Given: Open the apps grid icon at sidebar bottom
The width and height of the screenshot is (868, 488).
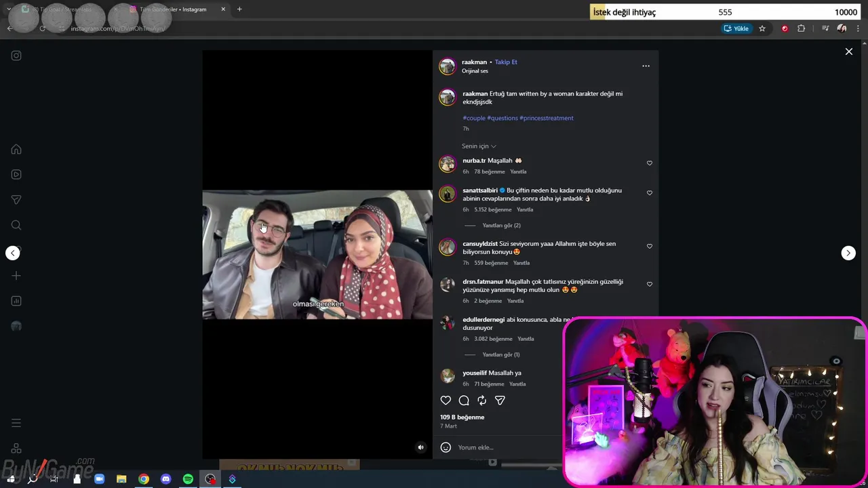Looking at the screenshot, I should 16,449.
